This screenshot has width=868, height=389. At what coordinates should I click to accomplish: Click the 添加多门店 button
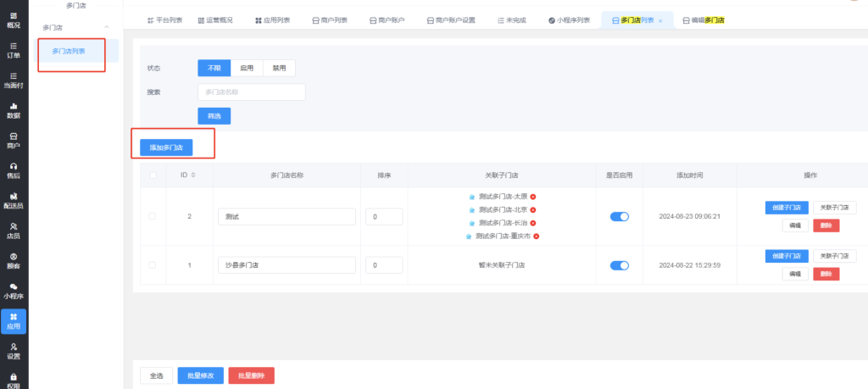166,147
